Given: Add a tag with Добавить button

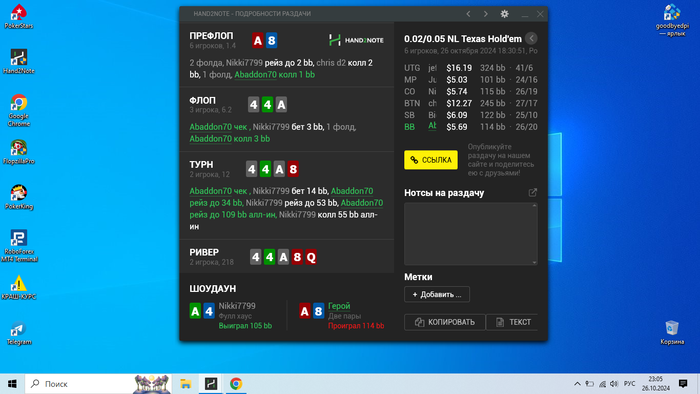Looking at the screenshot, I should click(437, 294).
